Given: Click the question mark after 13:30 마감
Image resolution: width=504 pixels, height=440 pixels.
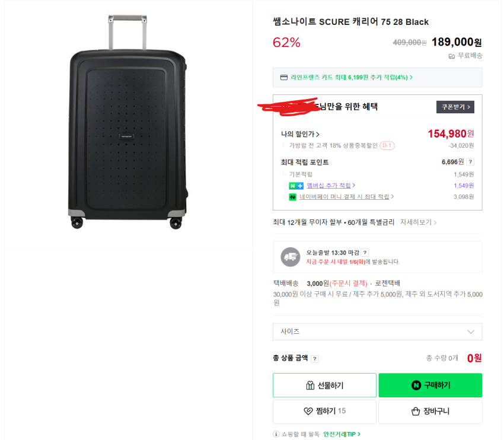Looking at the screenshot, I should point(365,253).
